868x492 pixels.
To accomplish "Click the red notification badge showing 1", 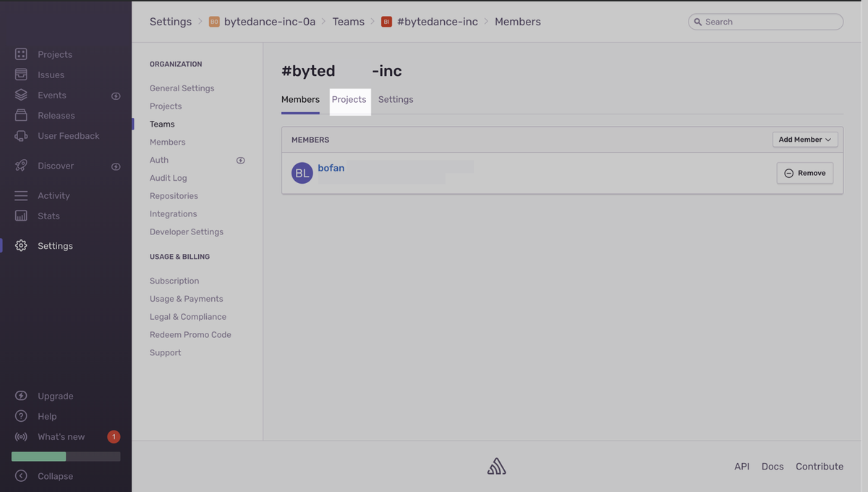I will coord(114,436).
